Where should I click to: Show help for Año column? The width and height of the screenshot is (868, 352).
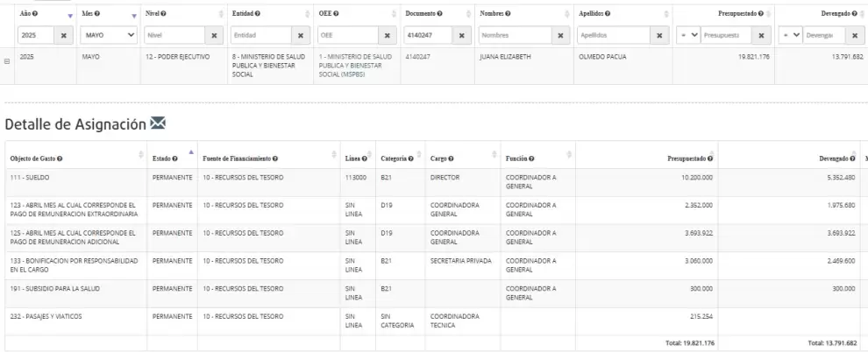[x=36, y=13]
